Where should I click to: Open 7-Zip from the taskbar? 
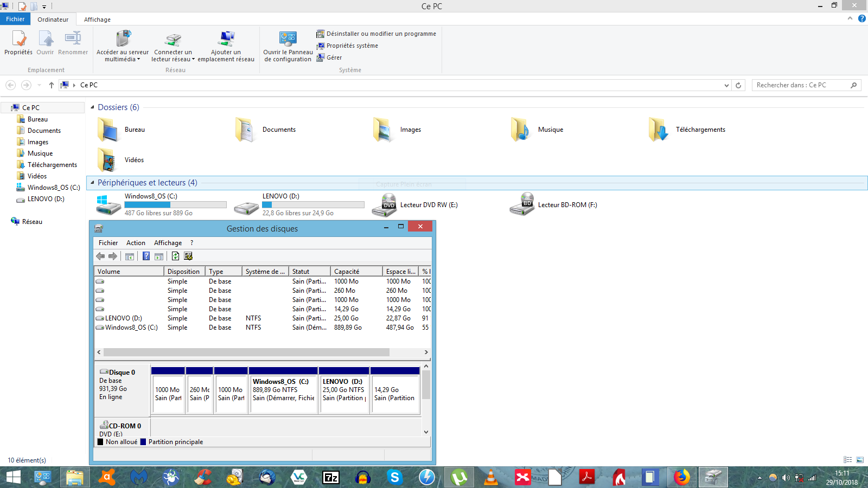point(331,477)
